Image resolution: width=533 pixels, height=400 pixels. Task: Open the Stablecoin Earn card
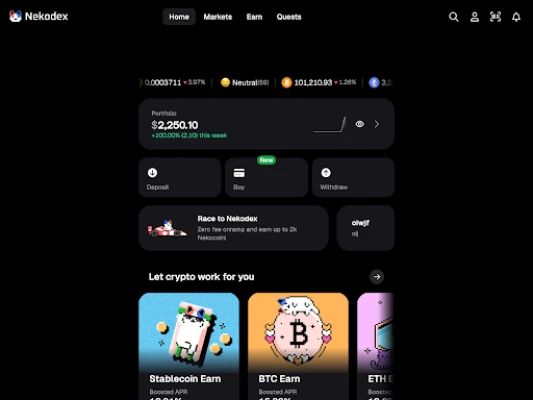point(189,346)
